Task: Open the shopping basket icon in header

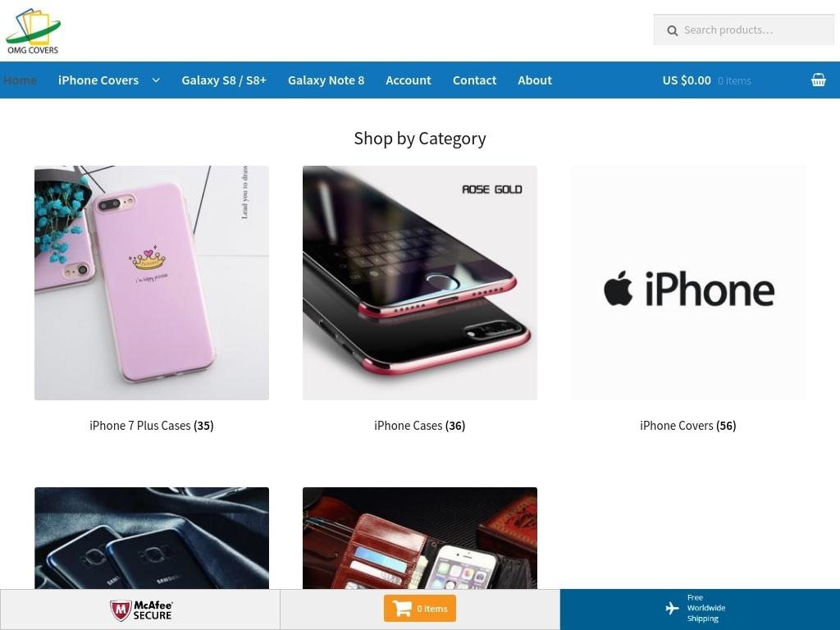Action: [818, 80]
